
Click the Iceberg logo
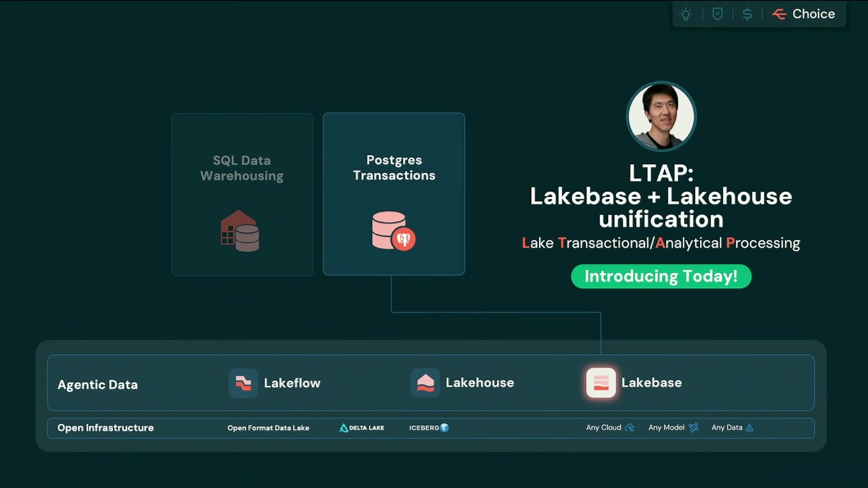coord(429,428)
